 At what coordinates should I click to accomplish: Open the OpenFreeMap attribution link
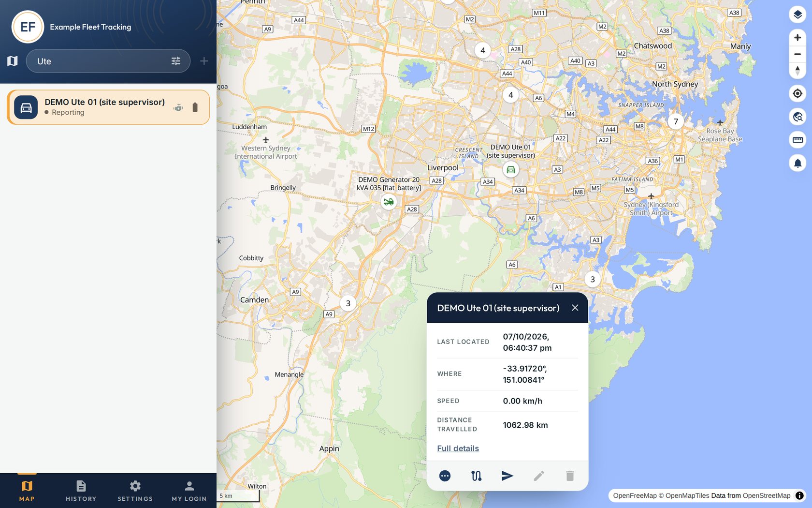635,495
